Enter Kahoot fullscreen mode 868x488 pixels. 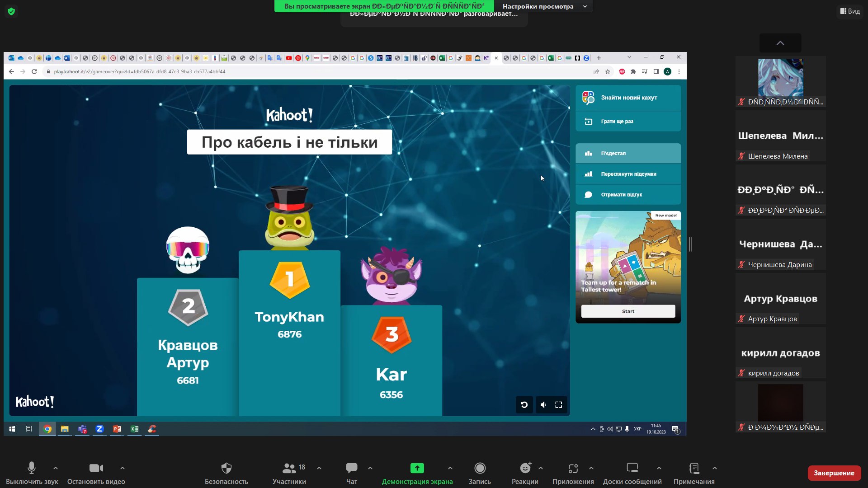click(559, 405)
